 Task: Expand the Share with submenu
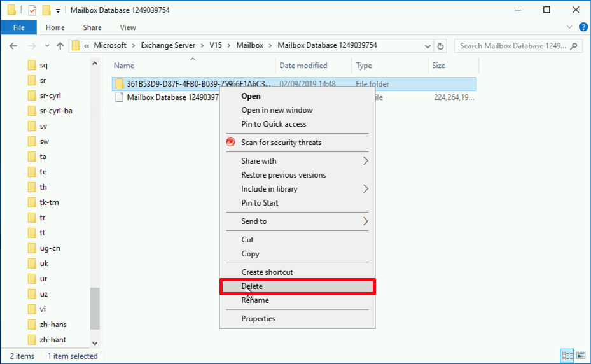coord(297,161)
